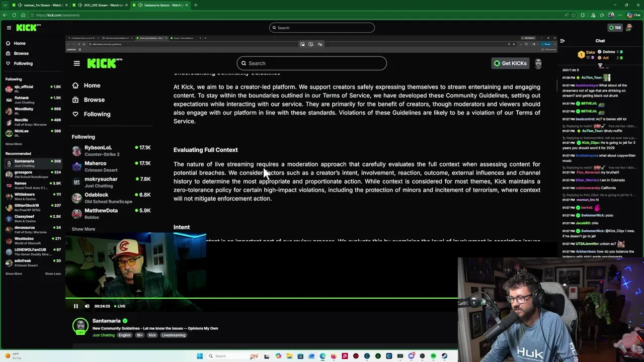Click the 18+ tag below the stream title
The image size is (644, 362).
[139, 335]
